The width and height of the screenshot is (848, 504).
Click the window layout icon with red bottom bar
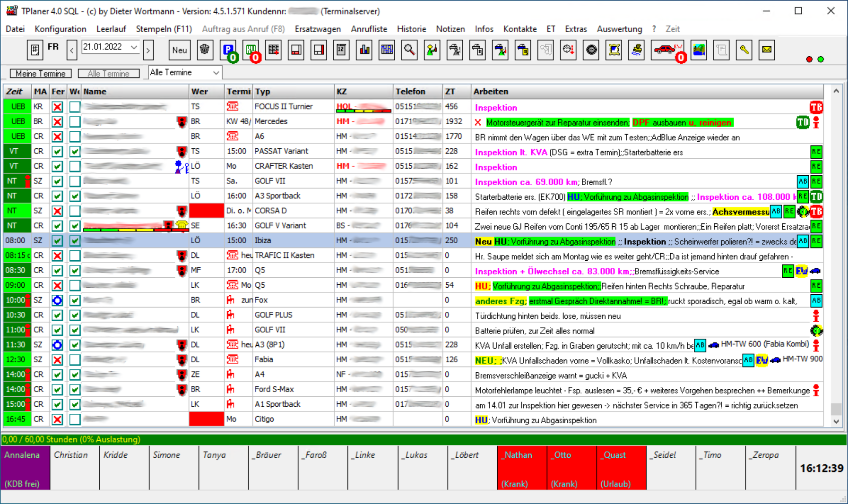click(x=296, y=50)
